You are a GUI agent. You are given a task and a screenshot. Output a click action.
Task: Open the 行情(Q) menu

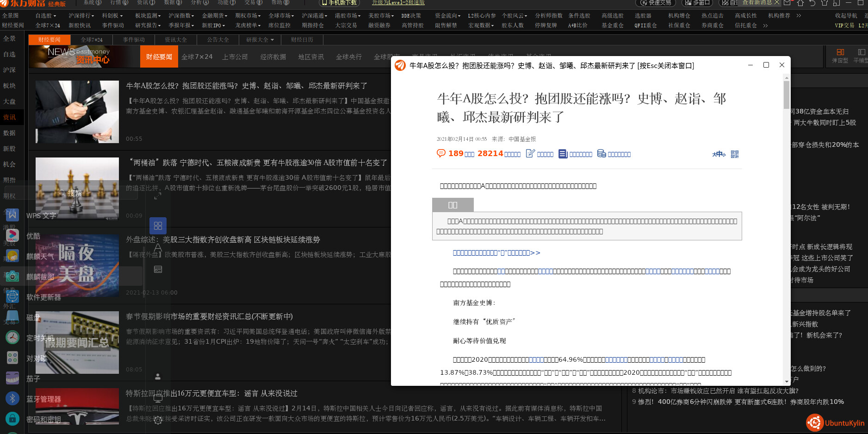pyautogui.click(x=119, y=3)
